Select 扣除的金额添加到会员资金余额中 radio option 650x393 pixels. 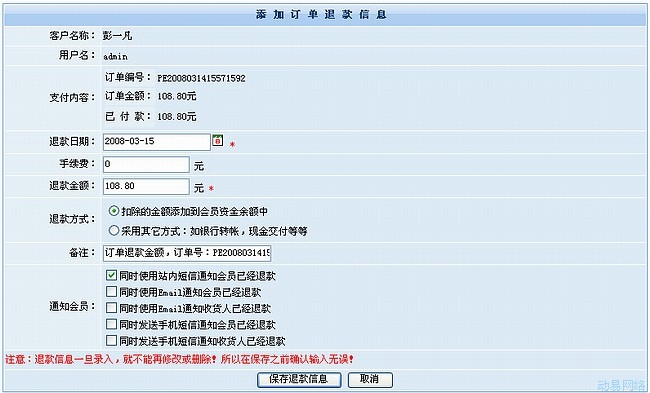[114, 211]
